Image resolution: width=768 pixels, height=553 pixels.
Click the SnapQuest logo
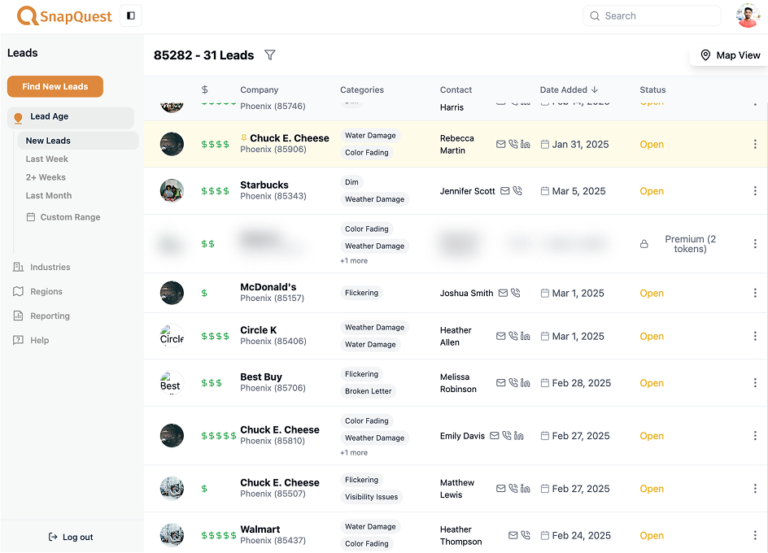[64, 16]
